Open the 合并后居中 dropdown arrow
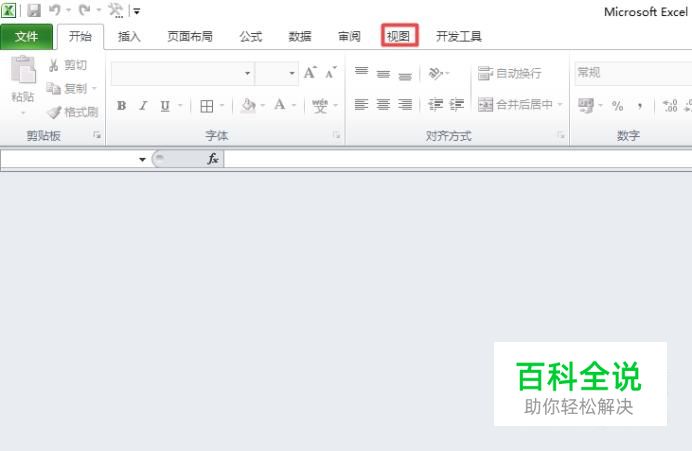This screenshot has height=451, width=692. point(560,105)
